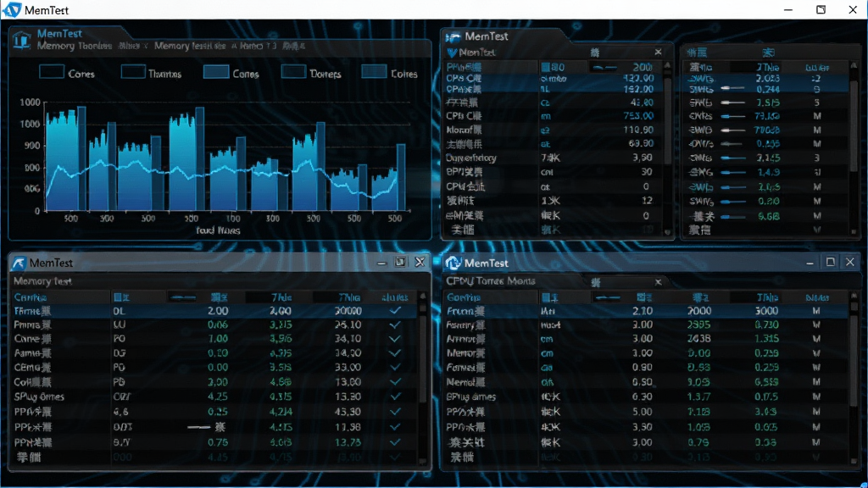Switch to the Memory Thonlies tab in the chart panel
Screen dimensions: 868x488
pos(75,46)
